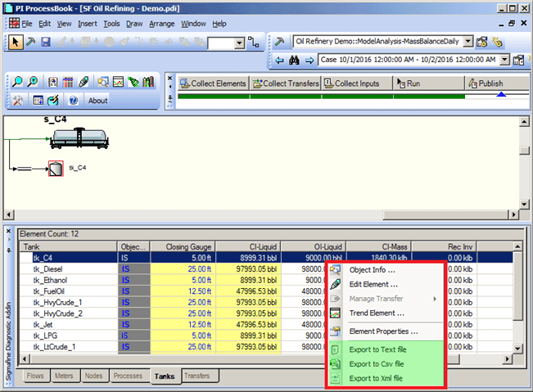
Task: Open the Case date range dropdown
Action: (505, 60)
